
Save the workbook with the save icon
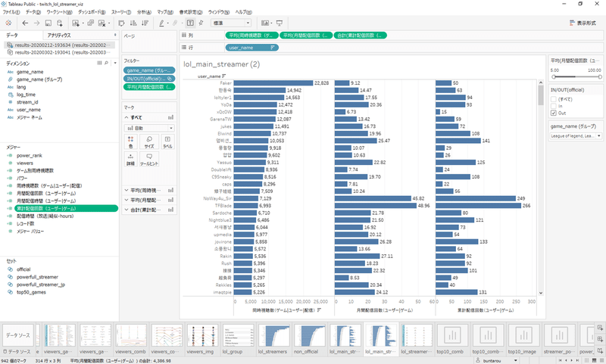48,23
